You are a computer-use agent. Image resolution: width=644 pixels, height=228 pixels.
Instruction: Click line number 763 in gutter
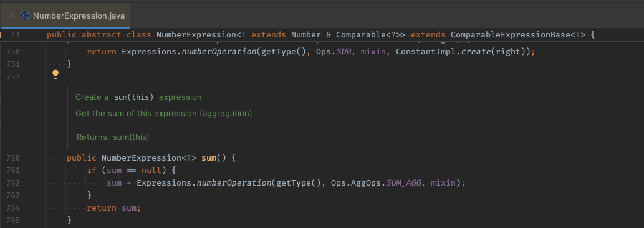13,195
